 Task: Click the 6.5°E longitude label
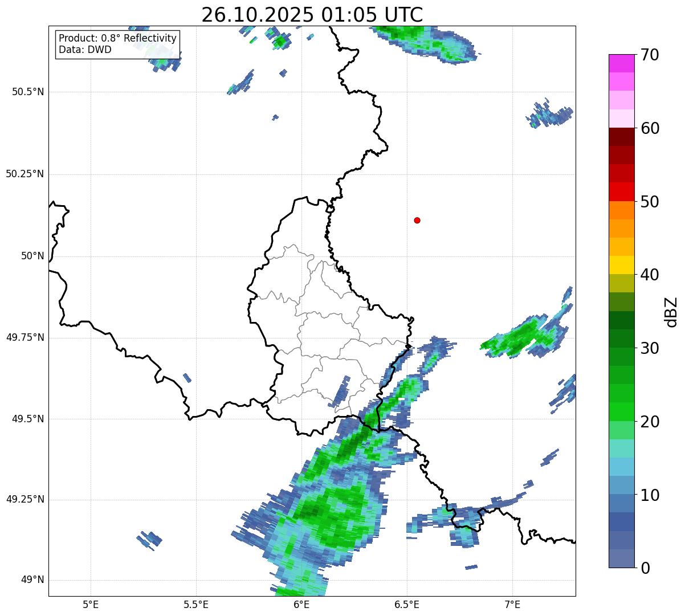407,604
